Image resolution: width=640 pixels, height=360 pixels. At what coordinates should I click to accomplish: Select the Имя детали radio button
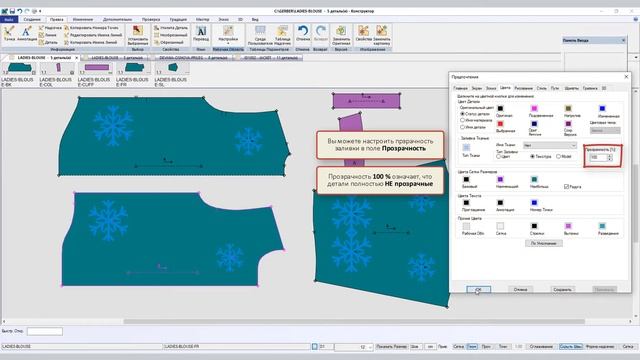[462, 127]
